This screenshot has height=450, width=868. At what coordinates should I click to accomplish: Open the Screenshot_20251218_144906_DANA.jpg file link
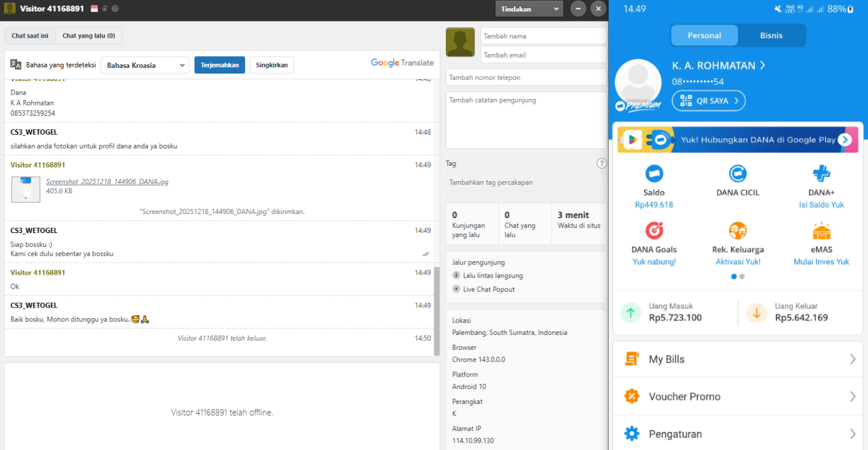point(107,181)
